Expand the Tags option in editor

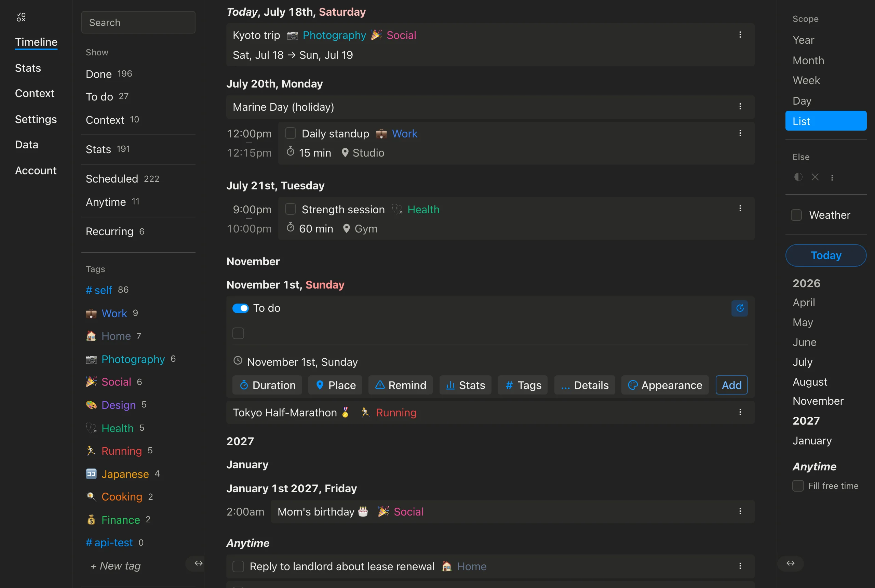coord(523,385)
